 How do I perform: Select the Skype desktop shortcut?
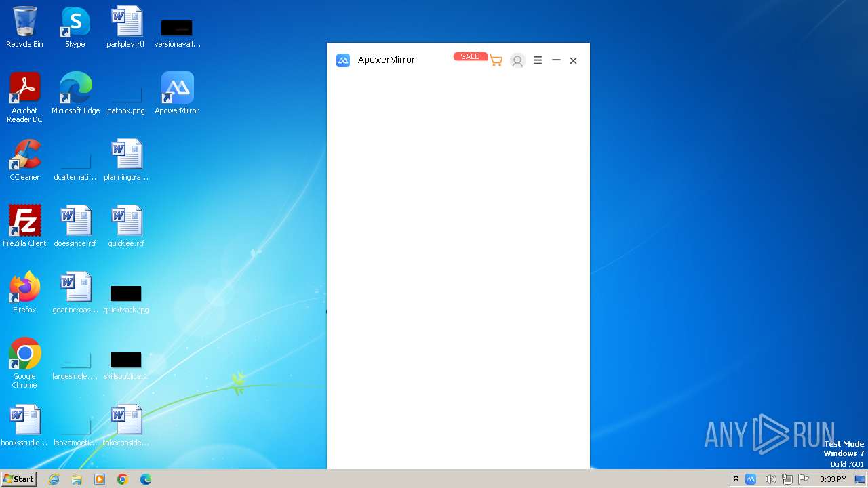click(x=75, y=27)
